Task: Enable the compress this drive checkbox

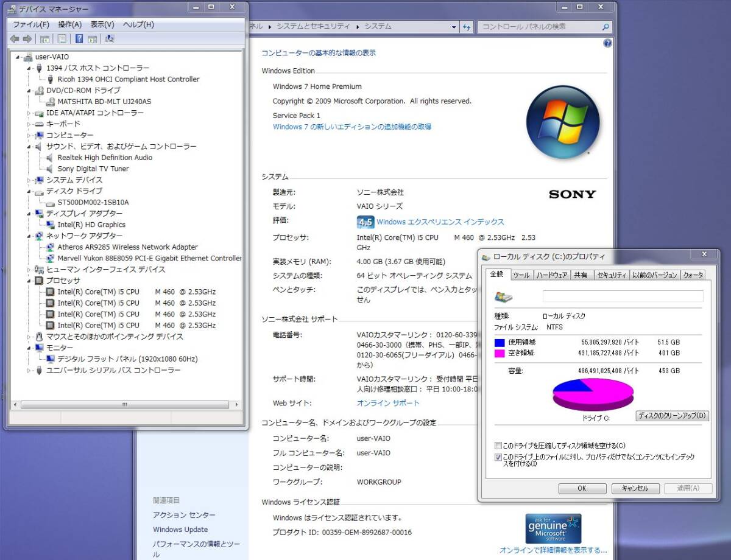Action: 498,446
